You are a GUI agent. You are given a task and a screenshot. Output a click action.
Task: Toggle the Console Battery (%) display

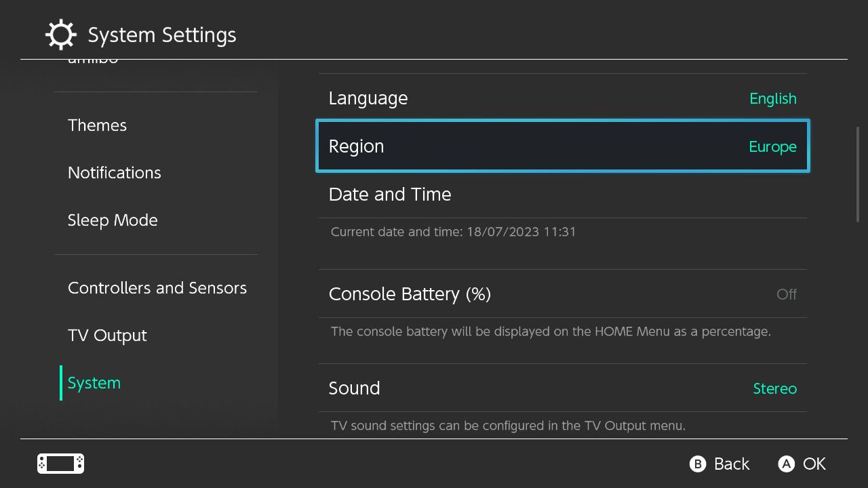pyautogui.click(x=562, y=294)
